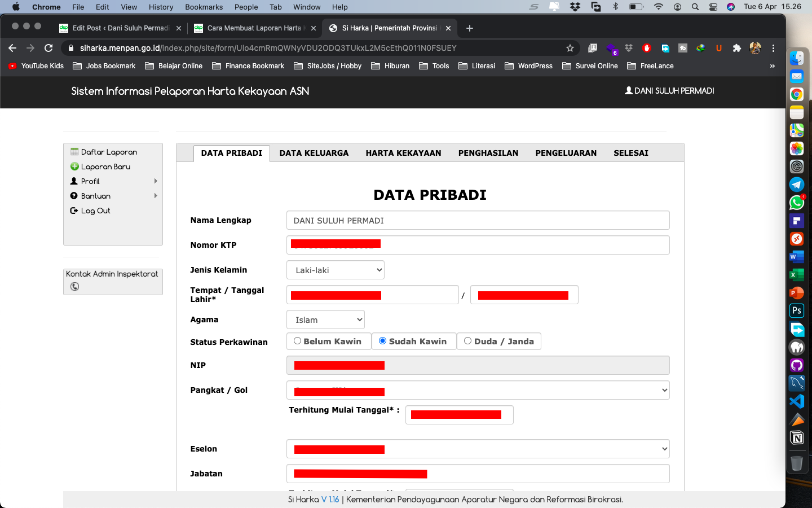Expand the Profil submenu in sidebar
The height and width of the screenshot is (508, 812).
pyautogui.click(x=90, y=181)
